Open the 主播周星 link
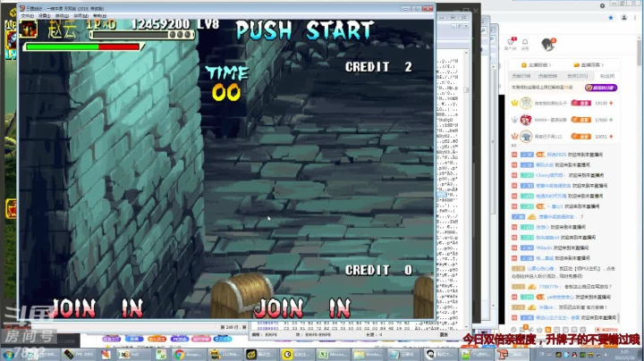The width and height of the screenshot is (644, 361). pos(589,65)
